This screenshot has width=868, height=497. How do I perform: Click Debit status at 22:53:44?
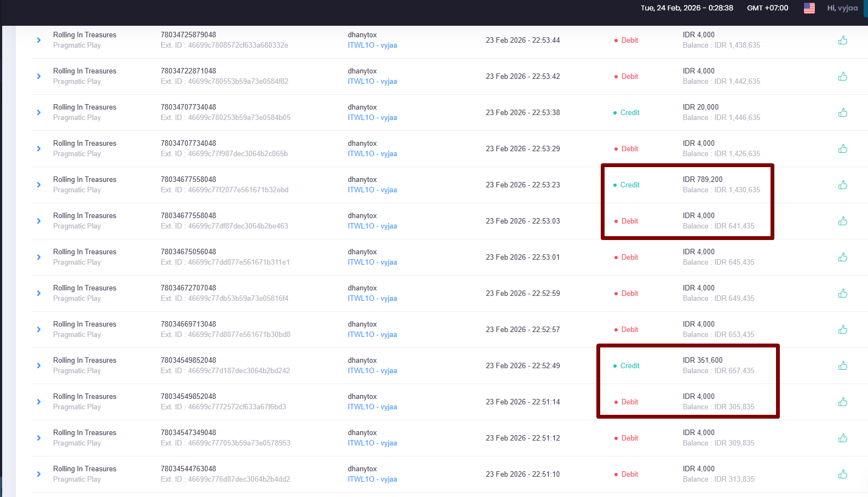click(626, 40)
